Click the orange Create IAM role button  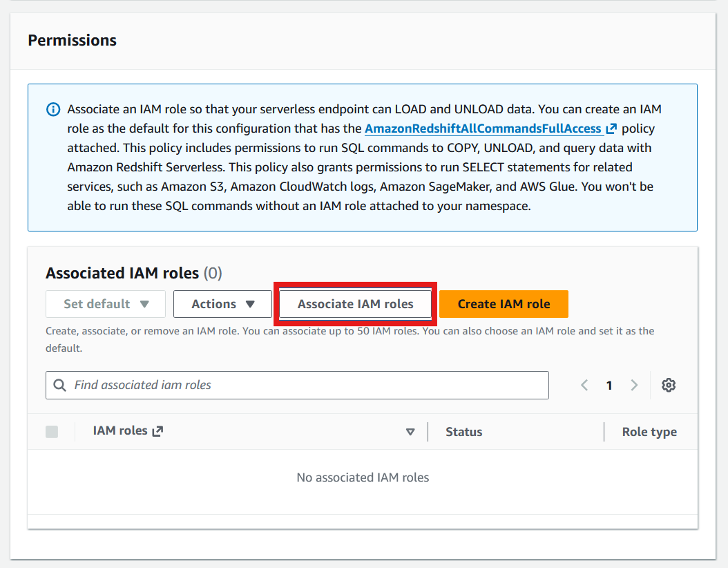[x=504, y=304]
